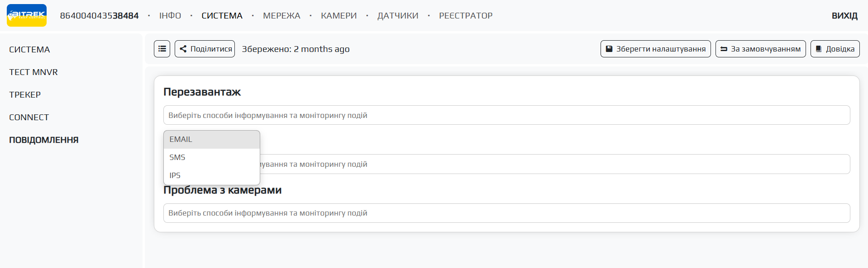The height and width of the screenshot is (268, 868).
Task: Click the share icon button Поділитися
Action: pyautogui.click(x=205, y=49)
